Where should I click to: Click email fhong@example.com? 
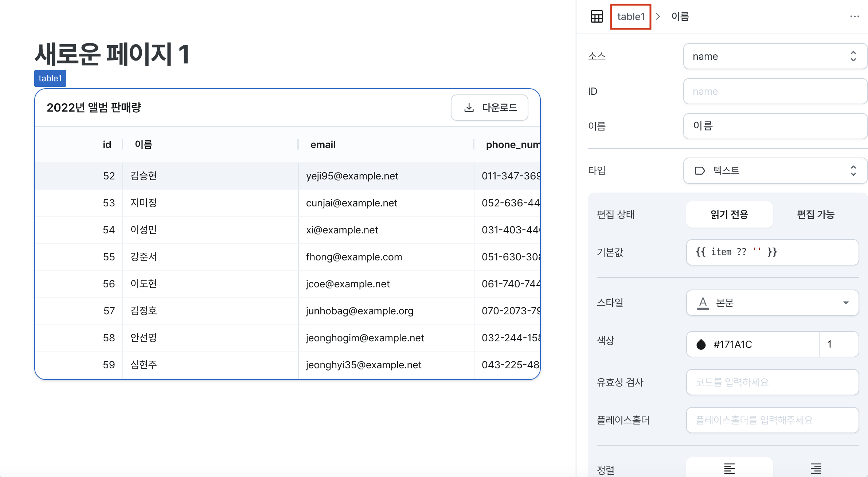click(x=354, y=257)
